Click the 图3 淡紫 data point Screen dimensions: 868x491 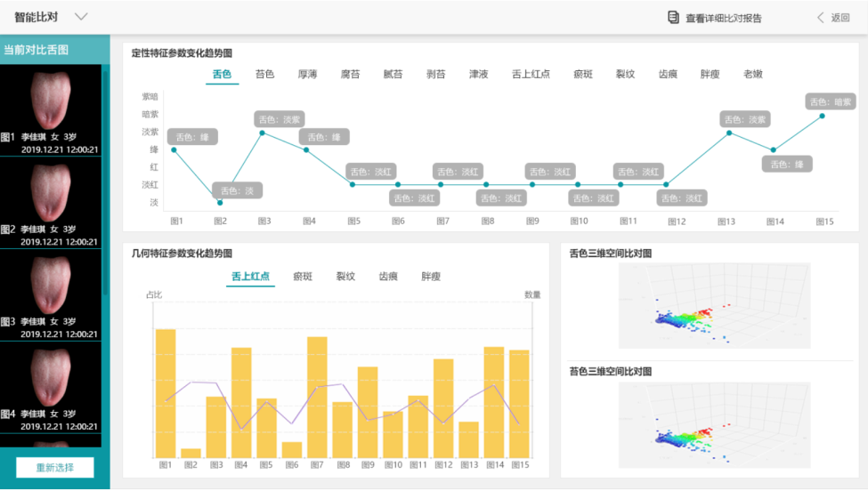263,133
